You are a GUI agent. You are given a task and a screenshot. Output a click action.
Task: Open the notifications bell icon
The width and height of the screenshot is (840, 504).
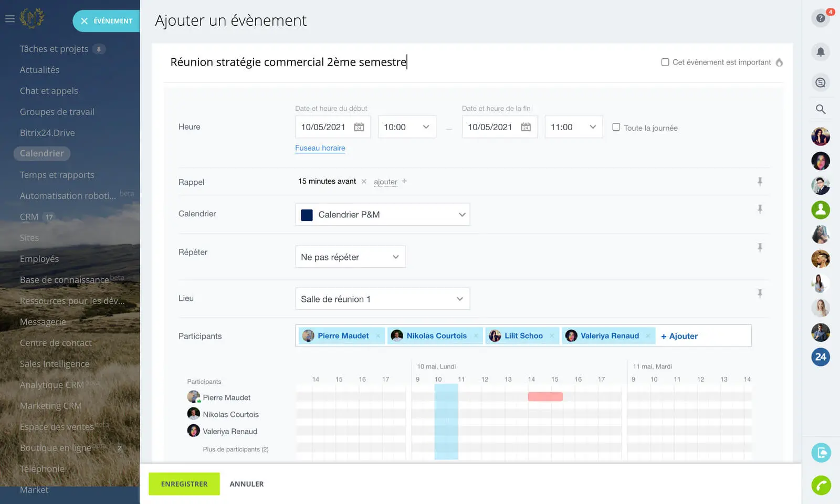pyautogui.click(x=821, y=51)
